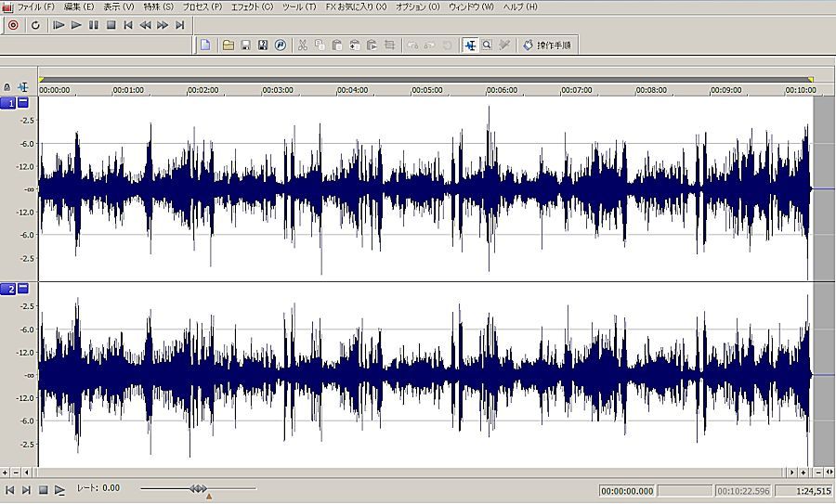
Task: Paste using the clipboard icon
Action: [337, 45]
